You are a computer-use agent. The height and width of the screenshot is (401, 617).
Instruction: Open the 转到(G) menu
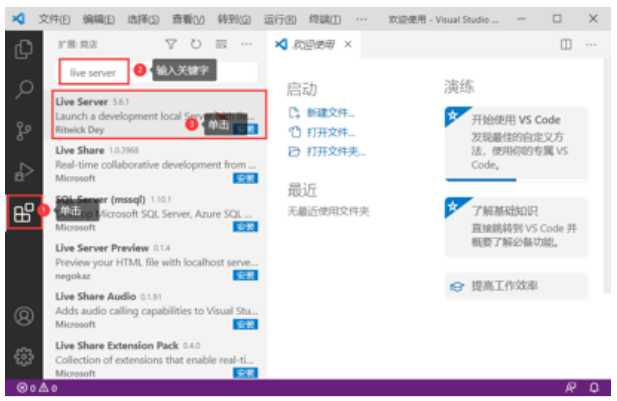[x=234, y=19]
